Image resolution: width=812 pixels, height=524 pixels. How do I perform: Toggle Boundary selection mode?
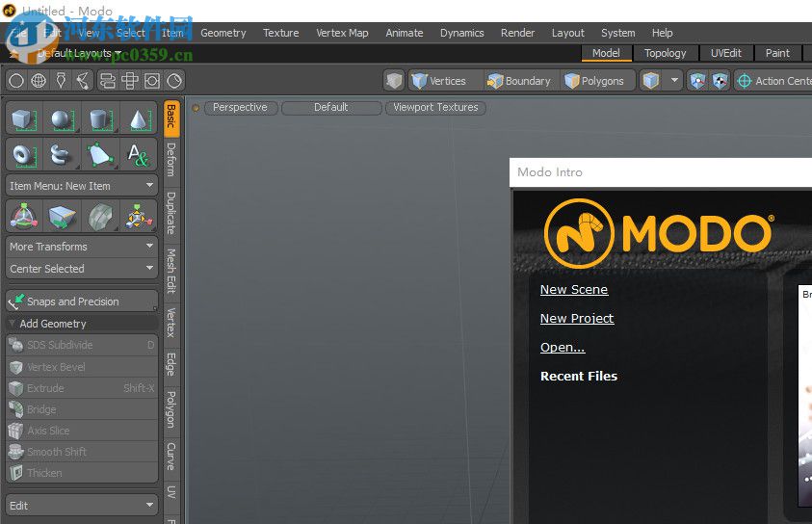coord(521,81)
